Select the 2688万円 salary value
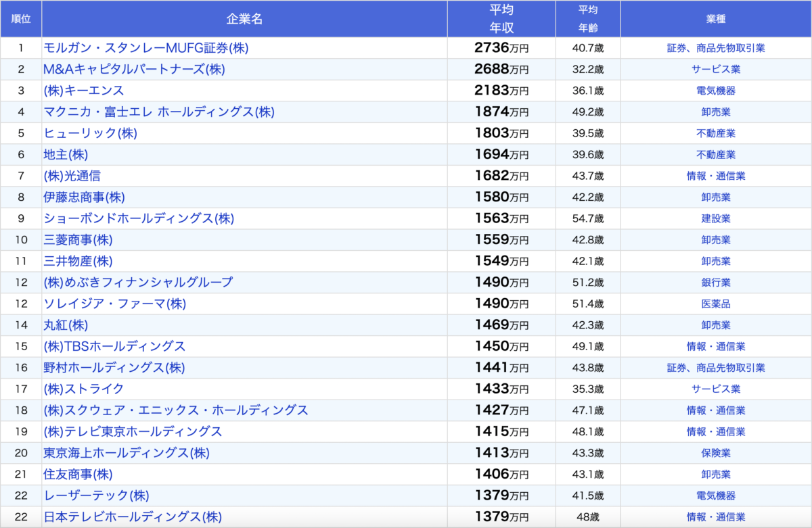The width and height of the screenshot is (812, 528). tap(501, 69)
